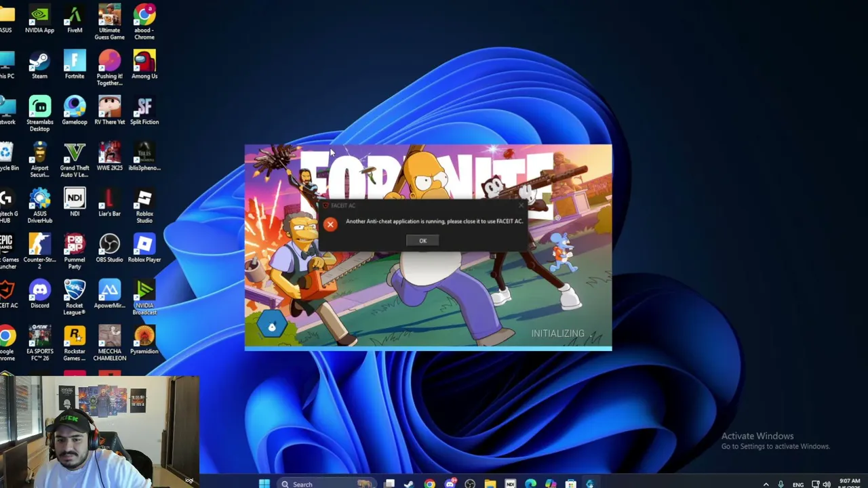Viewport: 868px width, 488px height.
Task: Select the OBS Studio desktop shortcut
Action: pos(109,248)
